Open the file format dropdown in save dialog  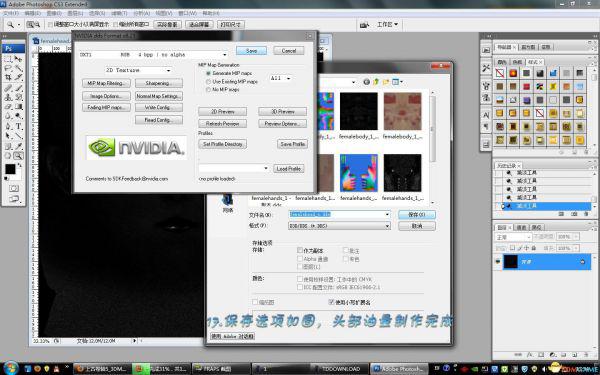pos(339,226)
